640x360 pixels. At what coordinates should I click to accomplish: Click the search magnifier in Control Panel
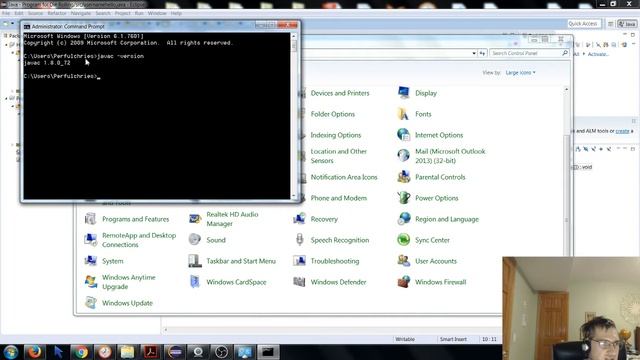[565, 53]
